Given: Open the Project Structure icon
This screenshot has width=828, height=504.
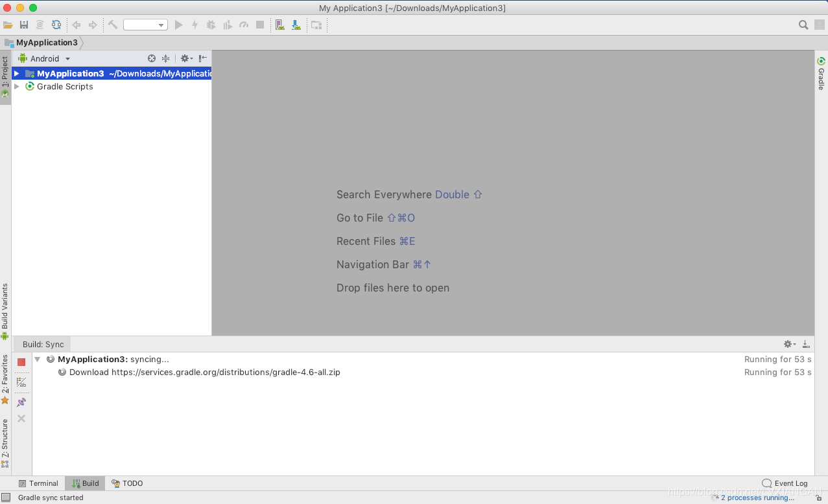Looking at the screenshot, I should pos(316,25).
